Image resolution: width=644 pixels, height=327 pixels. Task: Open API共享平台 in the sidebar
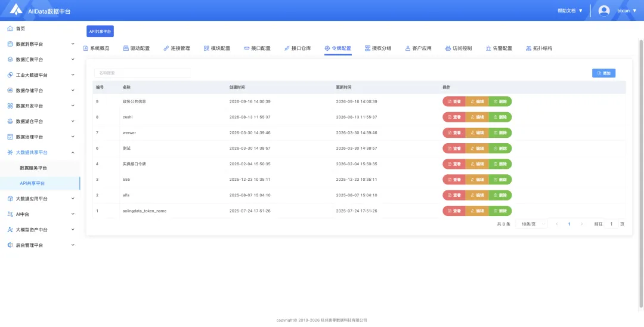point(40,183)
